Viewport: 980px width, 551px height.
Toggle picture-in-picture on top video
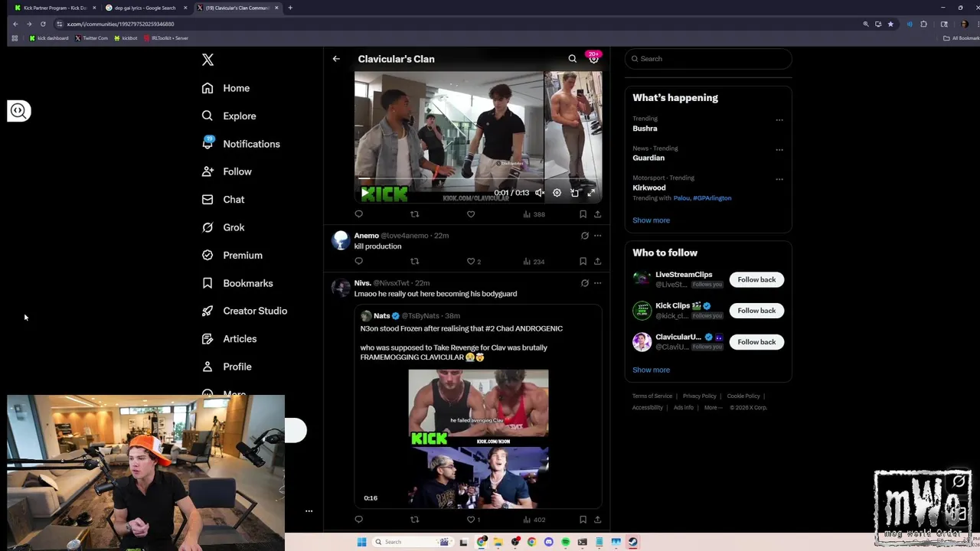[574, 193]
